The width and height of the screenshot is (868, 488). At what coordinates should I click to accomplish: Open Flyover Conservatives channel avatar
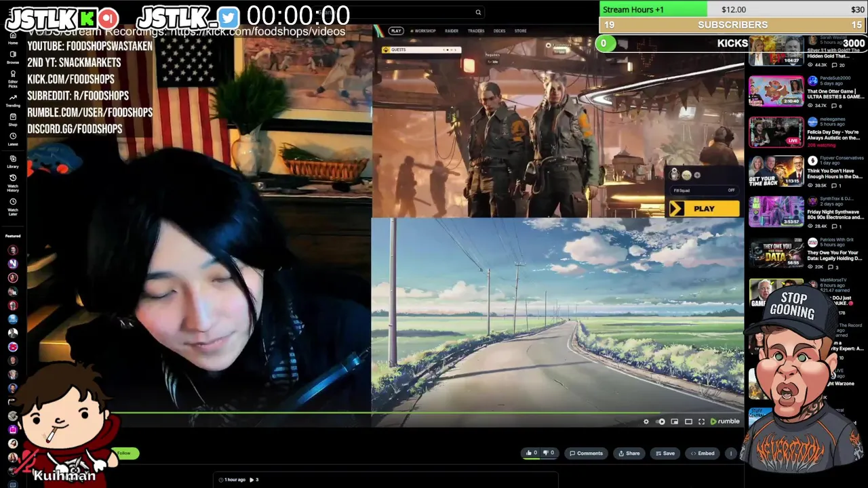tap(812, 161)
